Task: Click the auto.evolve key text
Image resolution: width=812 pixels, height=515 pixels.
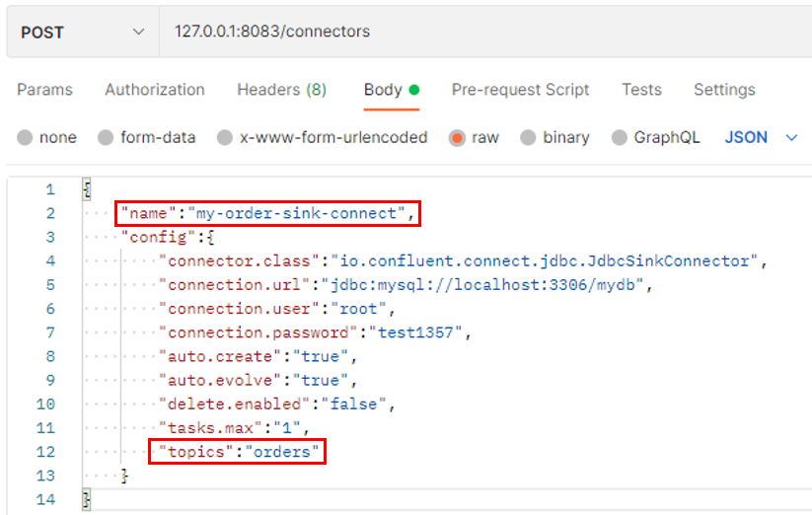Action: [220, 380]
